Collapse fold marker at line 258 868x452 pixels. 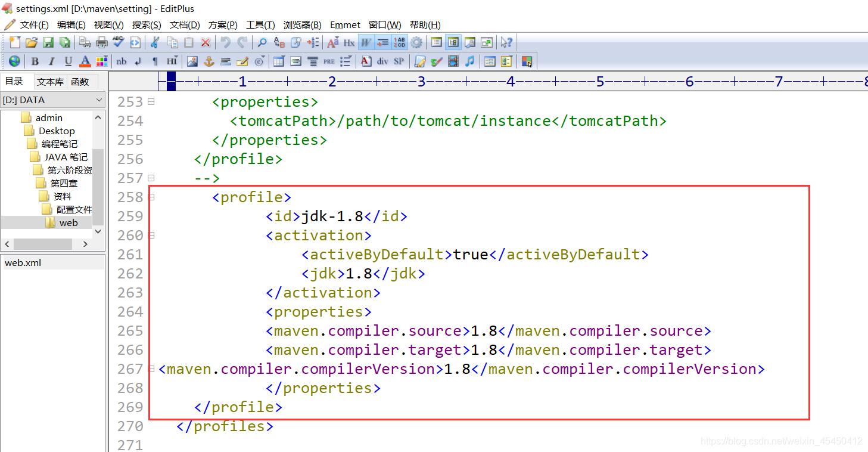point(151,197)
